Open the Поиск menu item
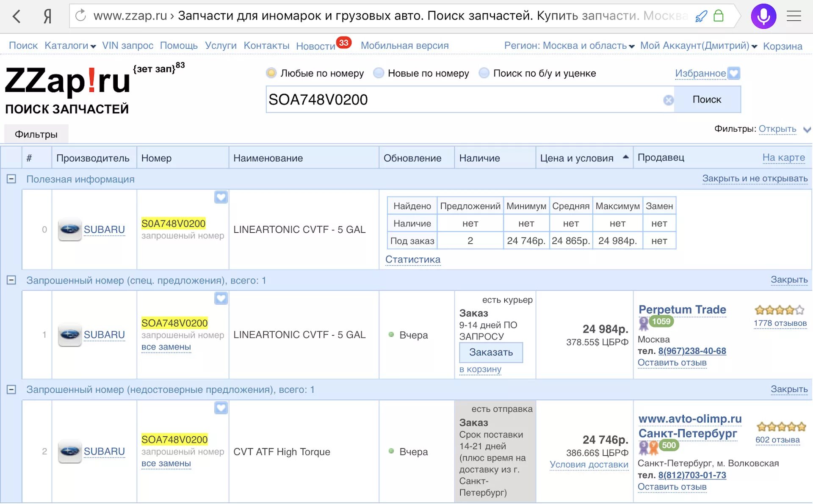Viewport: 813px width, 504px height. coord(23,46)
